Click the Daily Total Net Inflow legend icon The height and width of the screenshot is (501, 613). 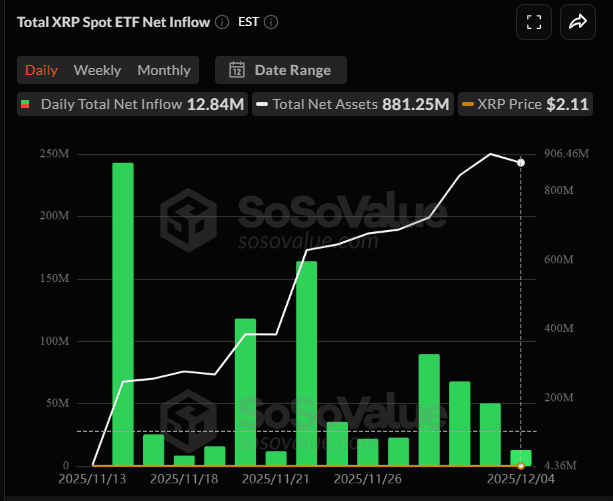tap(26, 104)
